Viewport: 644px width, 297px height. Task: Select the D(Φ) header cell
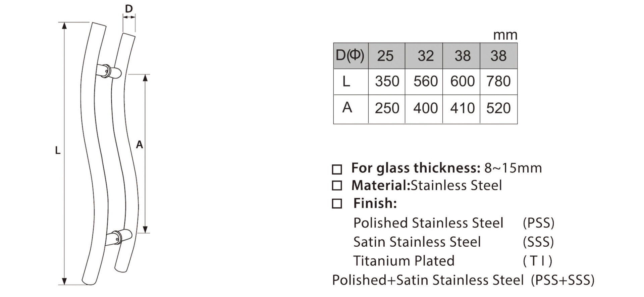(x=351, y=56)
